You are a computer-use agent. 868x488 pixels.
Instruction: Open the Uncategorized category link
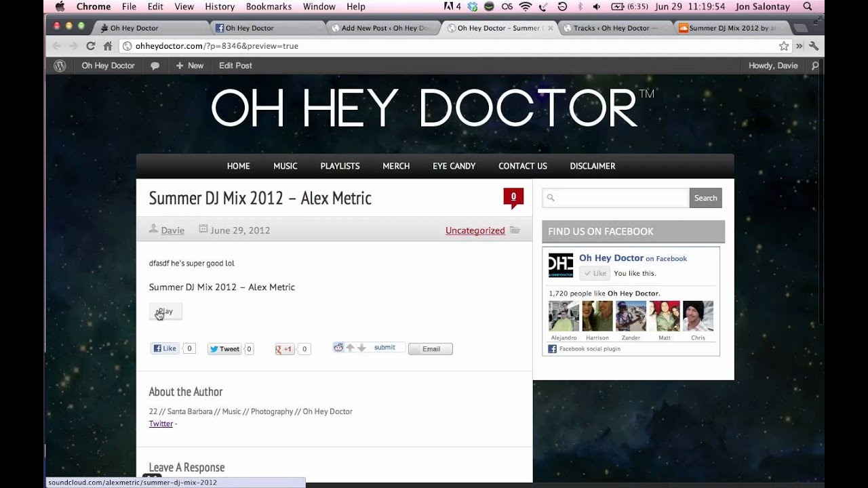[475, 230]
